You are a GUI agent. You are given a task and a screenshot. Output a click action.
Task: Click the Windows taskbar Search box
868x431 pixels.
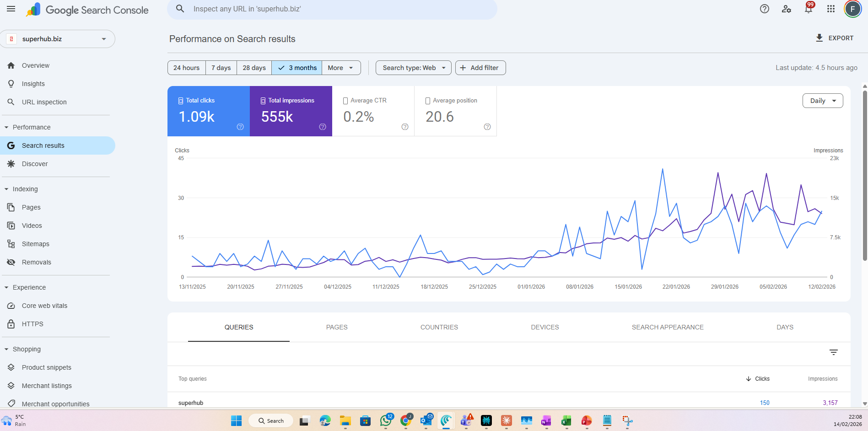click(x=271, y=420)
